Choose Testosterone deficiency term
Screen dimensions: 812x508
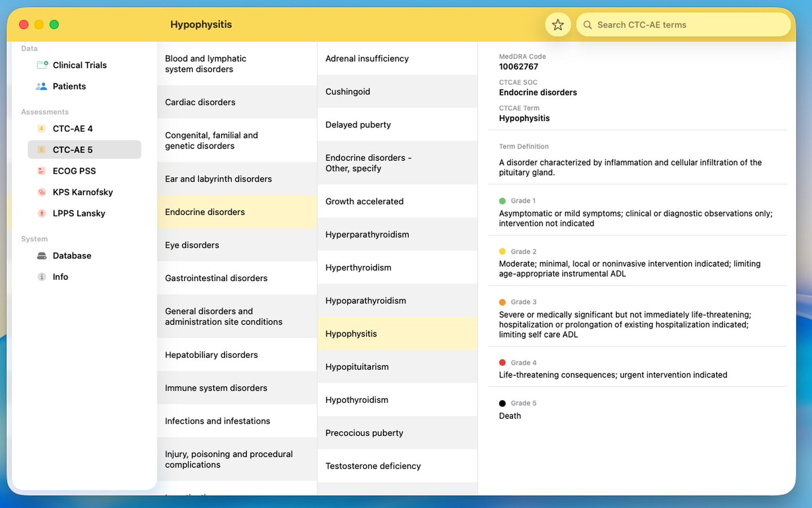398,466
